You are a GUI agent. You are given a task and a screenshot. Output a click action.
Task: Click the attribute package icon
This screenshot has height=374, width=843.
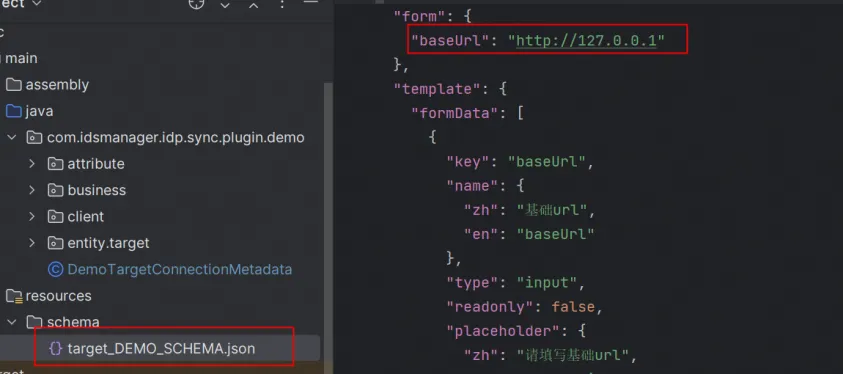[55, 164]
